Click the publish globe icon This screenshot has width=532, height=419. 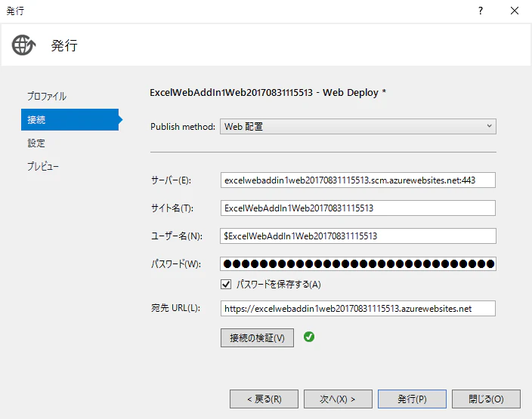click(23, 45)
